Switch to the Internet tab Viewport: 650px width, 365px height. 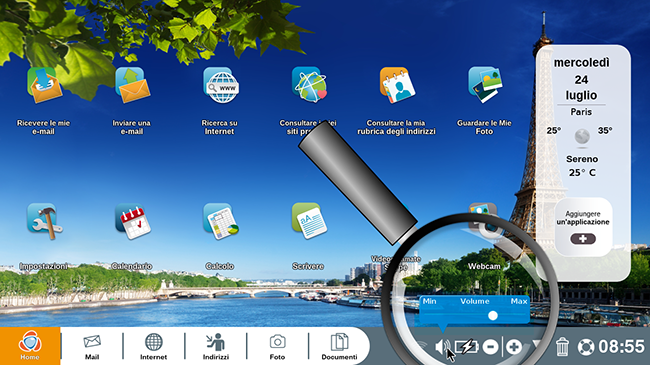coord(153,346)
